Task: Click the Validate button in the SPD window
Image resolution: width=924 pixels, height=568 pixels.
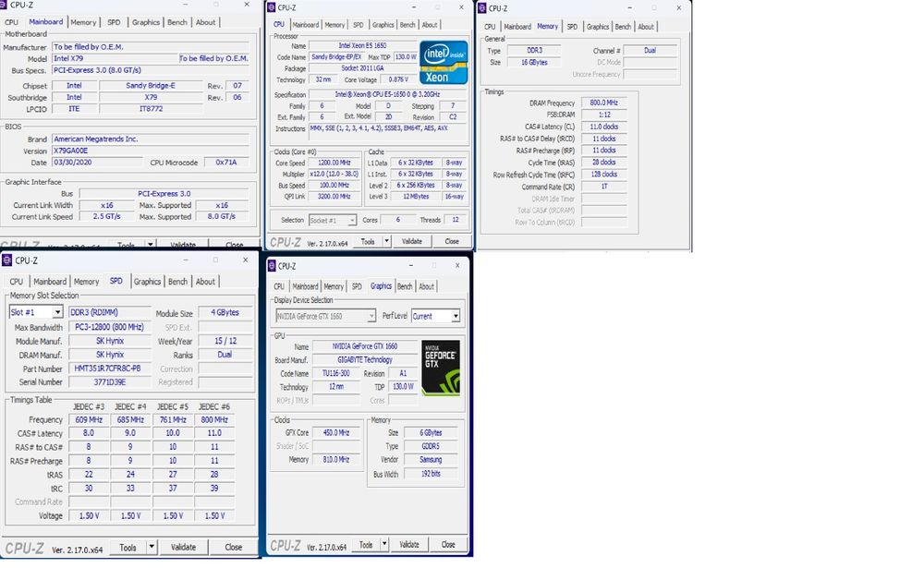Action: pos(183,547)
